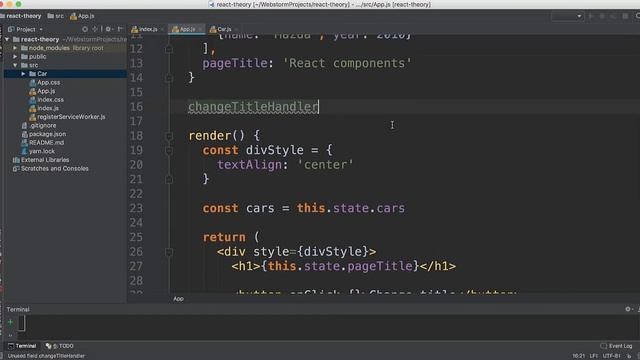Select .gitignore in project tree

[42, 126]
